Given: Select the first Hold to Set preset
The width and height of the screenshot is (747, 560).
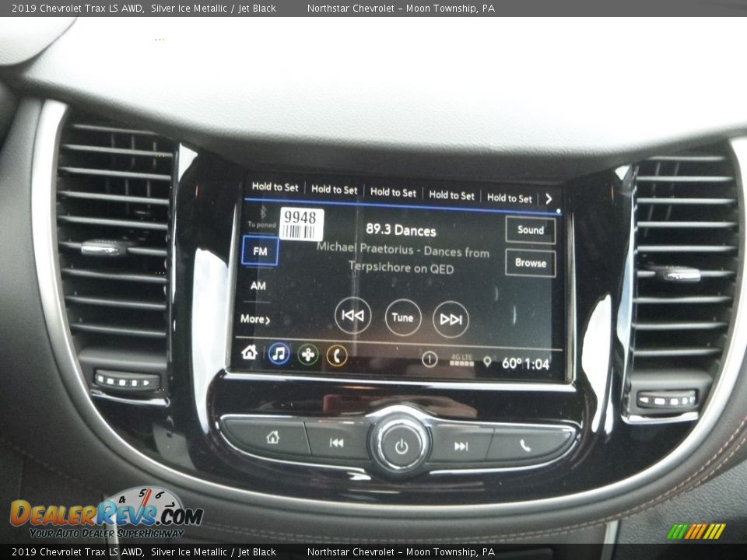Looking at the screenshot, I should (275, 187).
